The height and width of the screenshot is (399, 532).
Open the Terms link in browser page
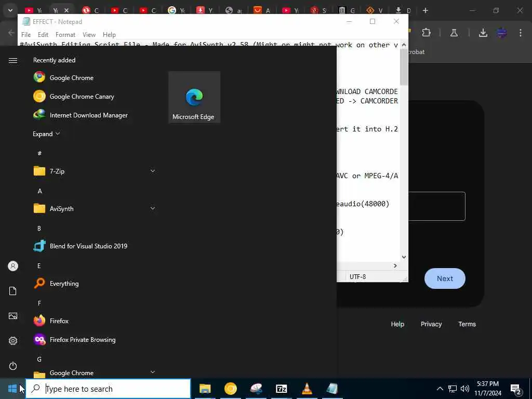click(467, 324)
